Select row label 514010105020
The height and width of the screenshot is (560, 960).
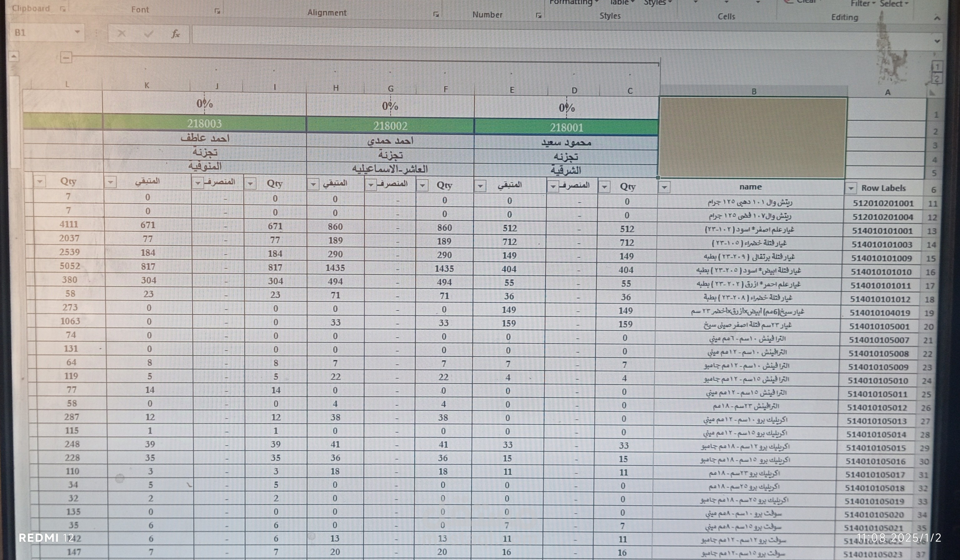(874, 515)
